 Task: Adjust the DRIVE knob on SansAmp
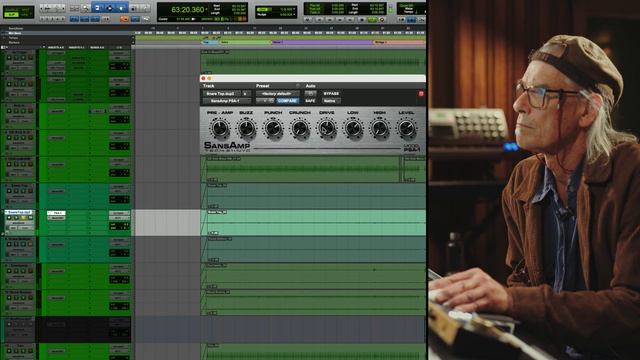point(327,129)
